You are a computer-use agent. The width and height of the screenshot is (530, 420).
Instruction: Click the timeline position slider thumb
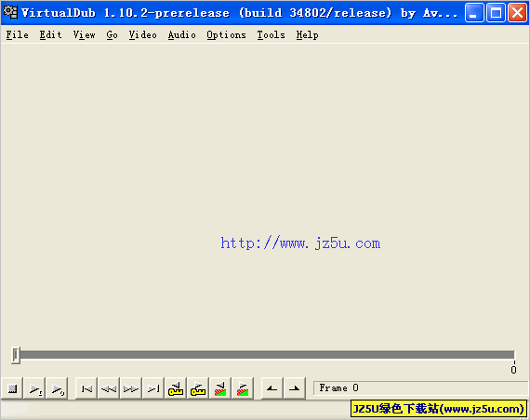[15, 355]
